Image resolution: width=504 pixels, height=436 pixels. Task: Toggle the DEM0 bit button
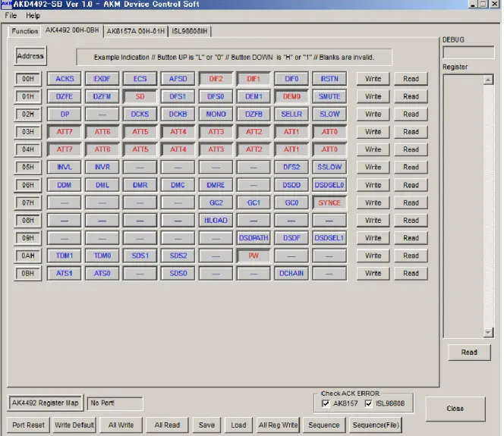point(291,96)
